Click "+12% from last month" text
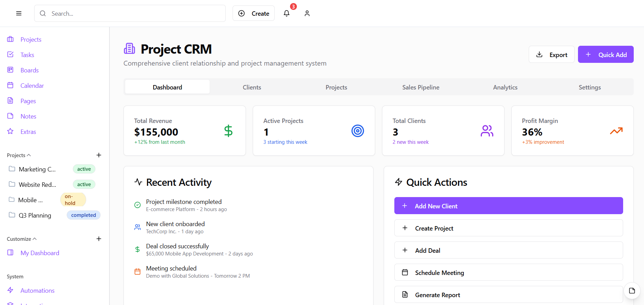 point(159,142)
